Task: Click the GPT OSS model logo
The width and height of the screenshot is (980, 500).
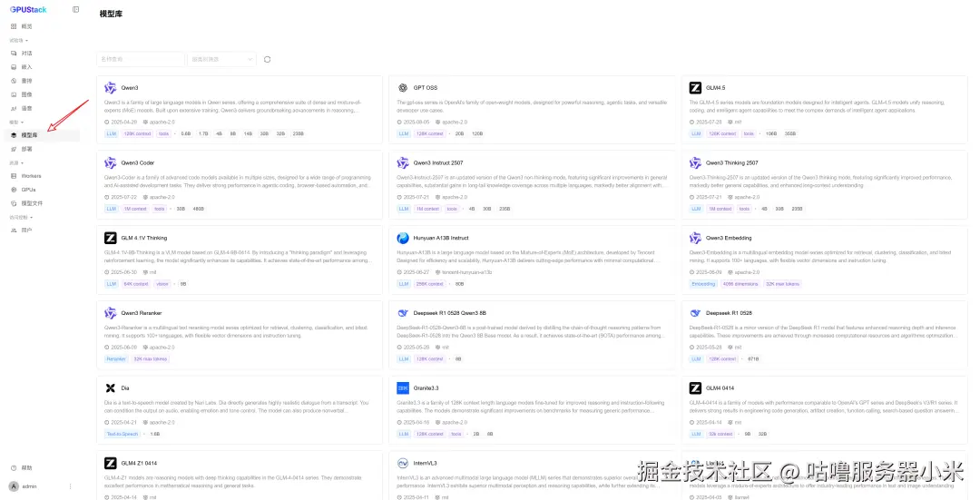Action: click(x=403, y=87)
